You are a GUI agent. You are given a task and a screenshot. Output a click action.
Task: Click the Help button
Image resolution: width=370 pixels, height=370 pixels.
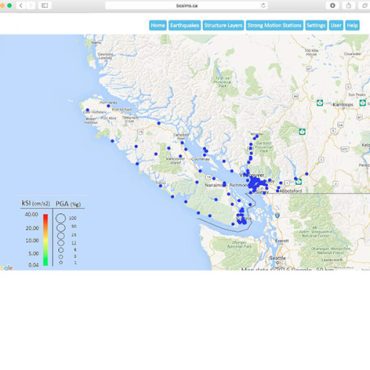pyautogui.click(x=352, y=26)
